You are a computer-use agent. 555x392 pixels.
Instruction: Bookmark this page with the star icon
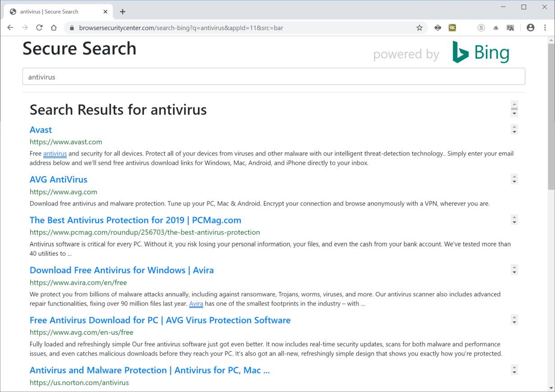click(419, 28)
